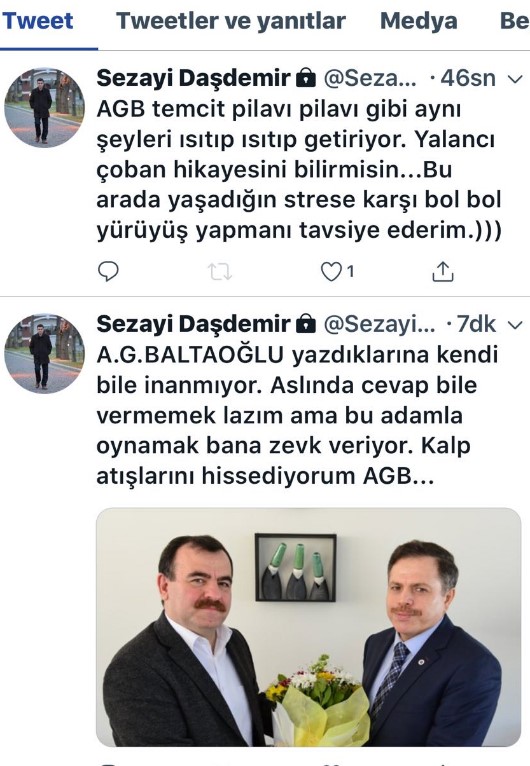Open the photo of two men with flowers
Viewport: 530px width, 766px height.
click(x=309, y=627)
